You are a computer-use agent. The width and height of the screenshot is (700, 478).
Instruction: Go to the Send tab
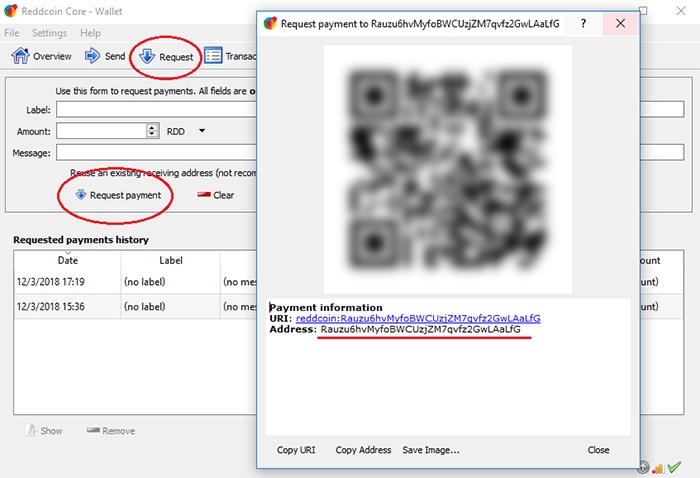[105, 56]
